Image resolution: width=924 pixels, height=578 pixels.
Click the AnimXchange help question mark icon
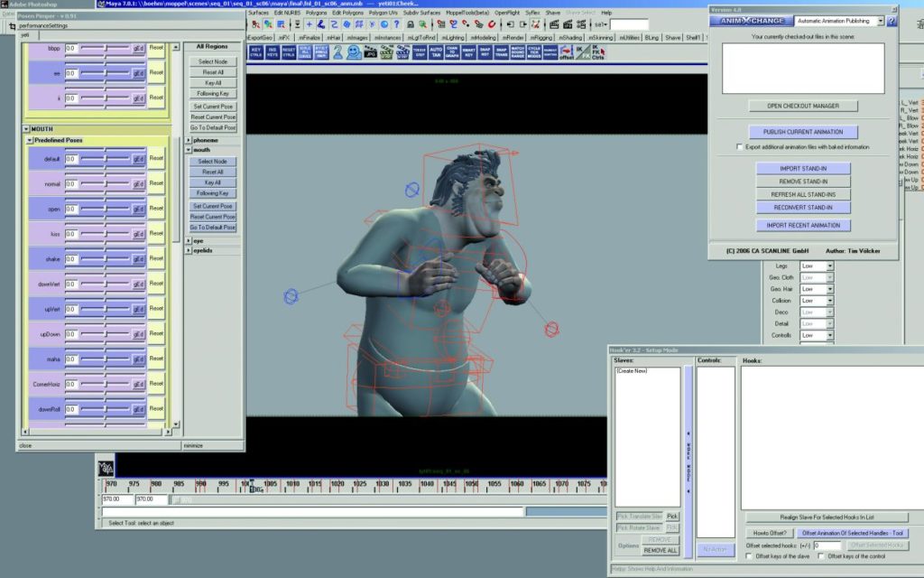892,21
